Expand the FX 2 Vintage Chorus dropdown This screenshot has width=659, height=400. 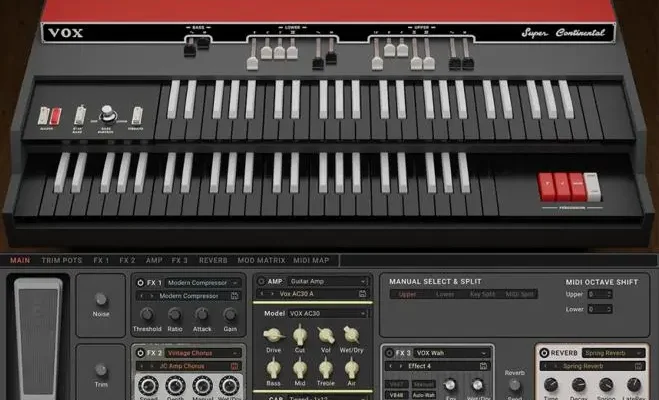click(204, 353)
